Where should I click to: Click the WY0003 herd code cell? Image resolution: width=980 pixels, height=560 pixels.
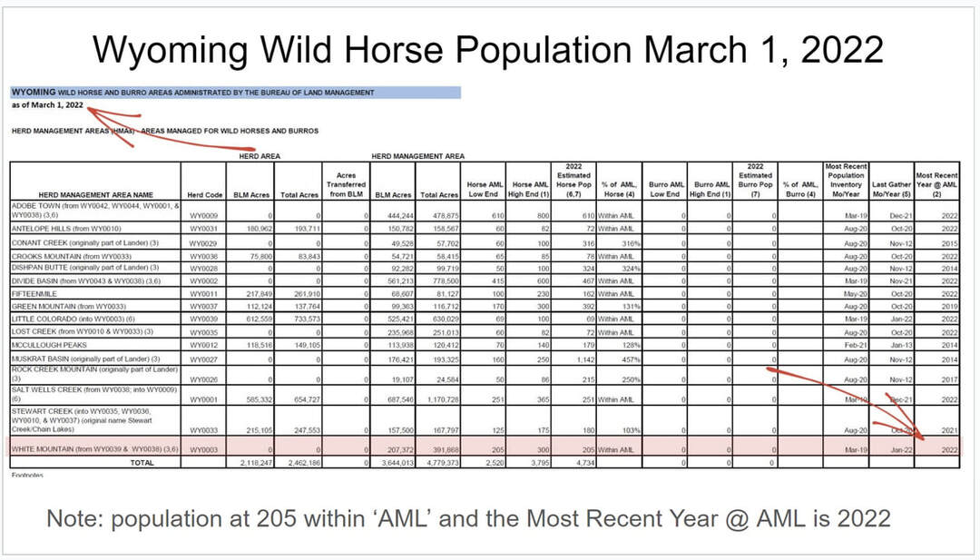(x=205, y=449)
